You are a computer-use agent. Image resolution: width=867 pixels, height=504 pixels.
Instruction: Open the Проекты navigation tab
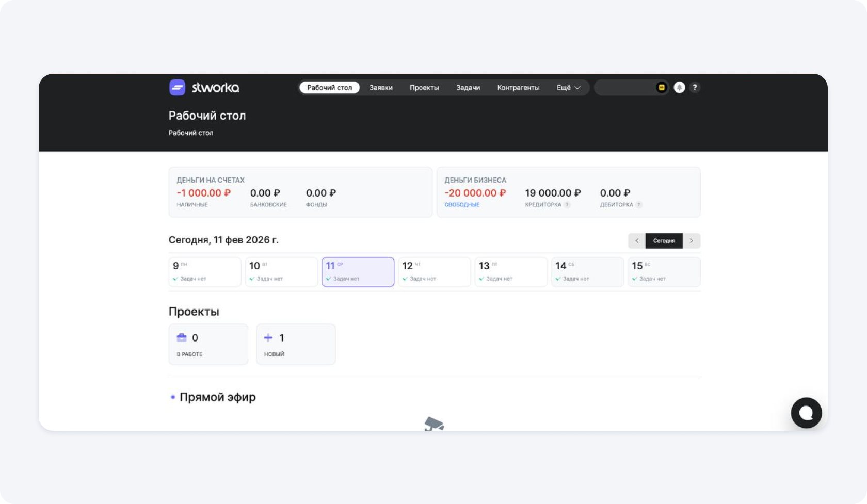pyautogui.click(x=424, y=88)
